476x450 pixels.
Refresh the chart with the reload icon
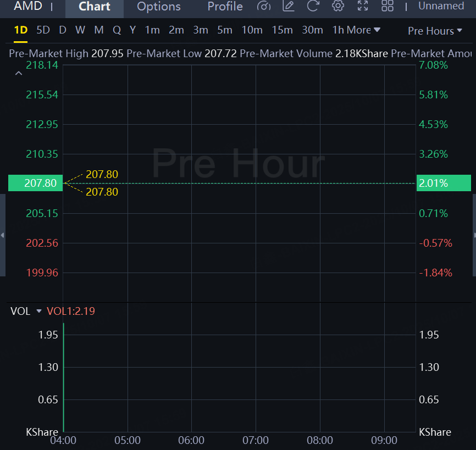point(313,7)
